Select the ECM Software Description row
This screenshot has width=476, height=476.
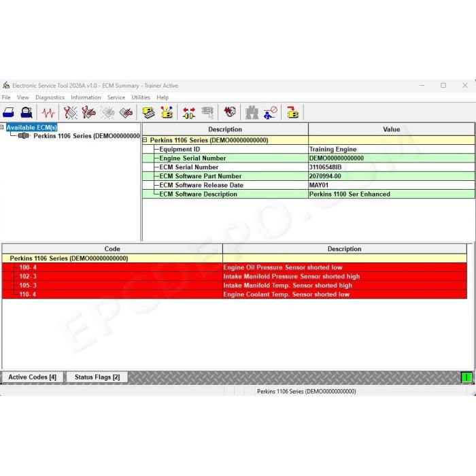click(x=309, y=194)
